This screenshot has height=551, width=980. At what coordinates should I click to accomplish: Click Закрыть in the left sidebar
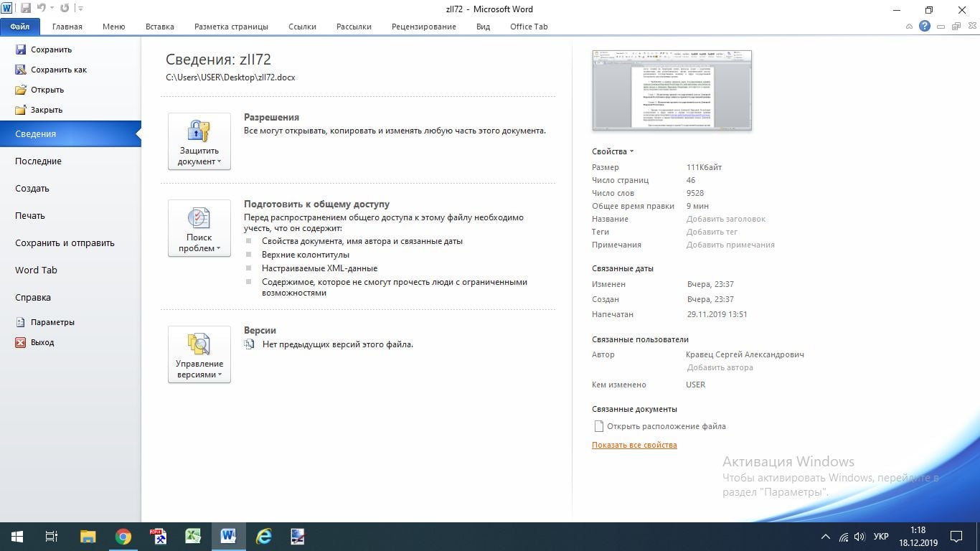(x=46, y=110)
